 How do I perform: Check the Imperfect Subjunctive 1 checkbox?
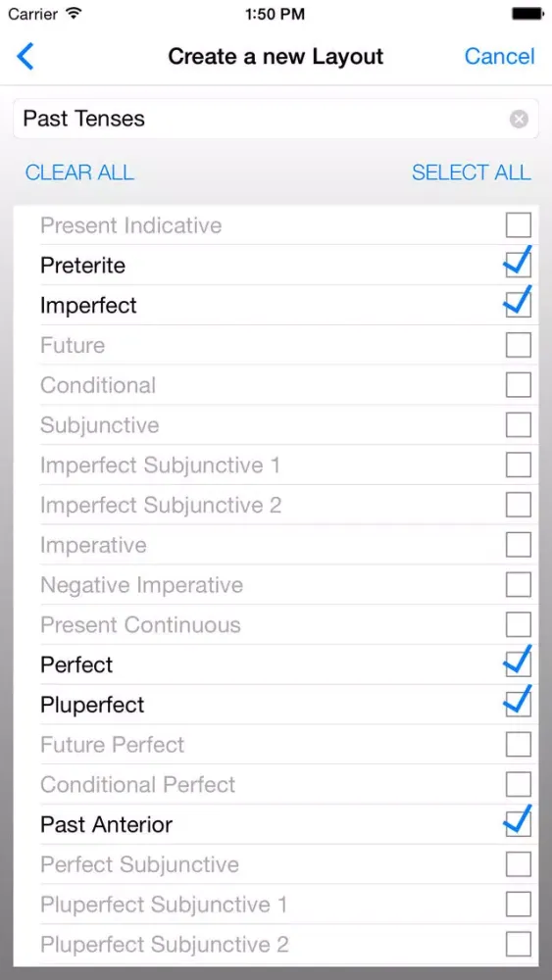[x=519, y=465]
